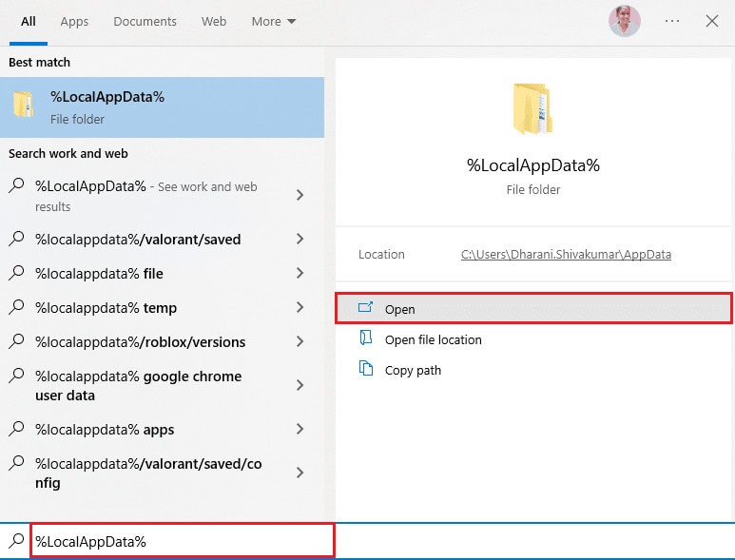The width and height of the screenshot is (735, 560).
Task: Expand arrow for '%localappdata% temp'
Action: click(300, 307)
